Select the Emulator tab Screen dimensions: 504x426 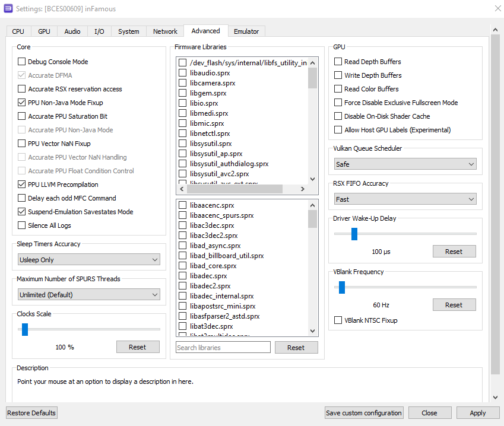click(246, 31)
